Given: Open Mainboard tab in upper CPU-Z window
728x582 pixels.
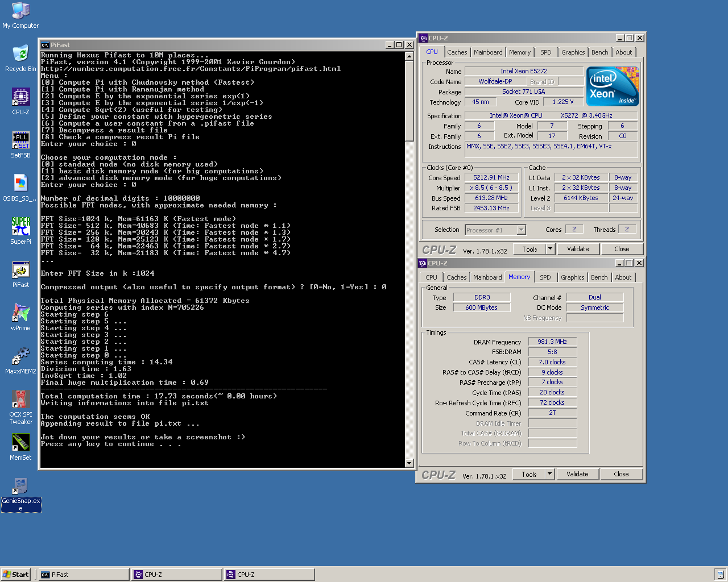Looking at the screenshot, I should (488, 52).
